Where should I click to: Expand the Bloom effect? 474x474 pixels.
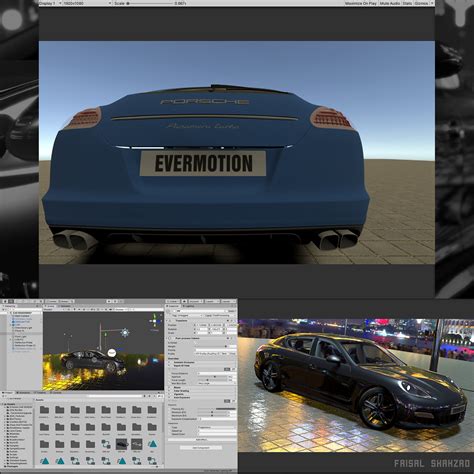coord(169,387)
